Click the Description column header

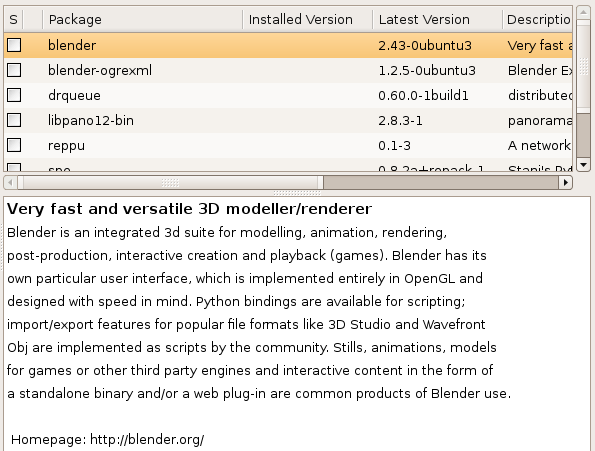coord(537,19)
